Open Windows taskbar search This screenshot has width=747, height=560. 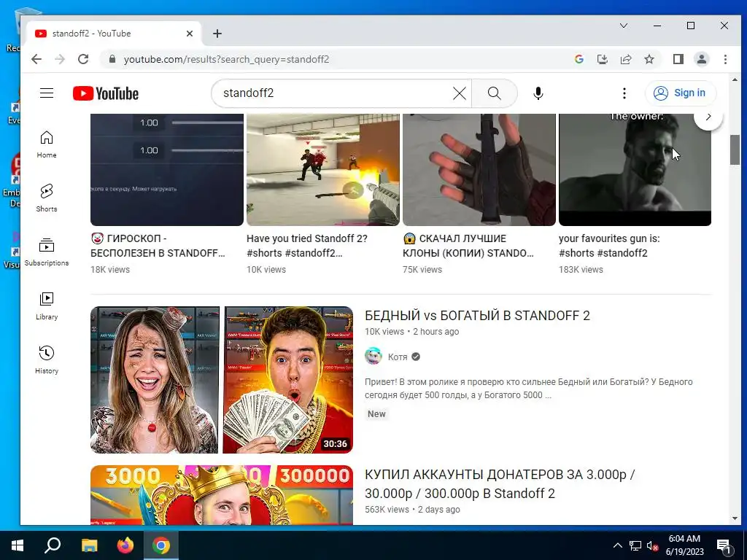click(x=53, y=545)
